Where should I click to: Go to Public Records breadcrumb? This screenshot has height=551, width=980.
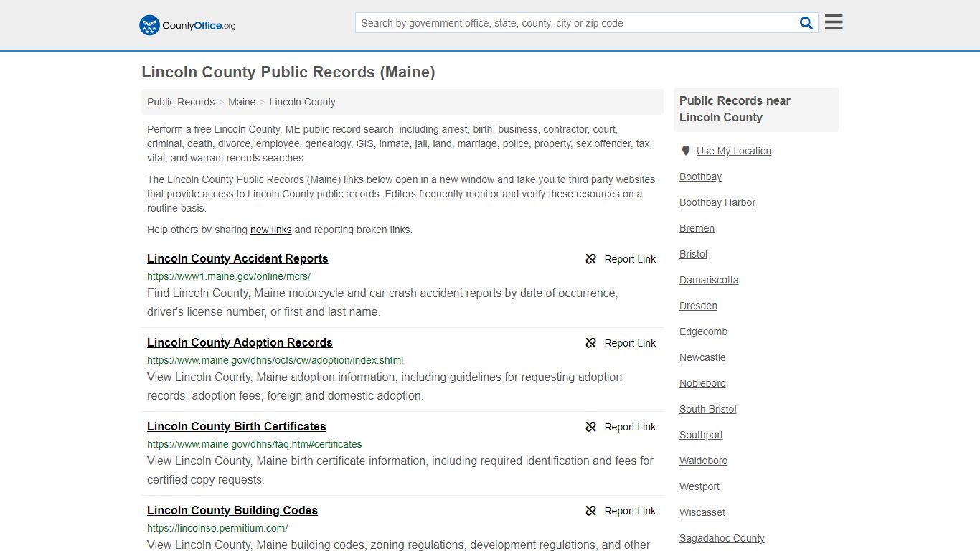(181, 102)
